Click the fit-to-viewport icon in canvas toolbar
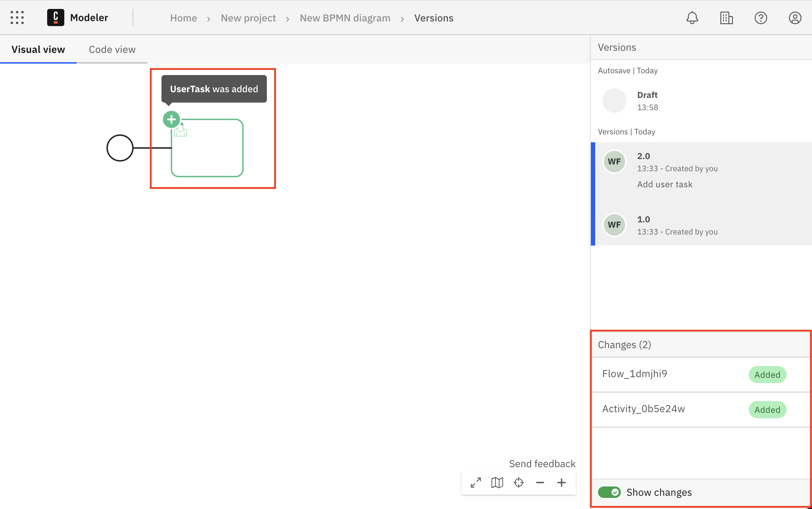 [475, 483]
